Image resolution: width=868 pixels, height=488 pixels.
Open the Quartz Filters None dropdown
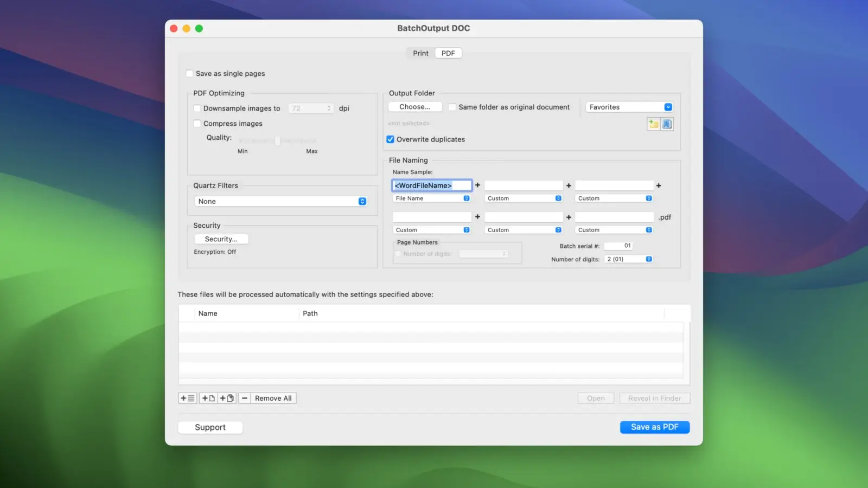click(280, 201)
